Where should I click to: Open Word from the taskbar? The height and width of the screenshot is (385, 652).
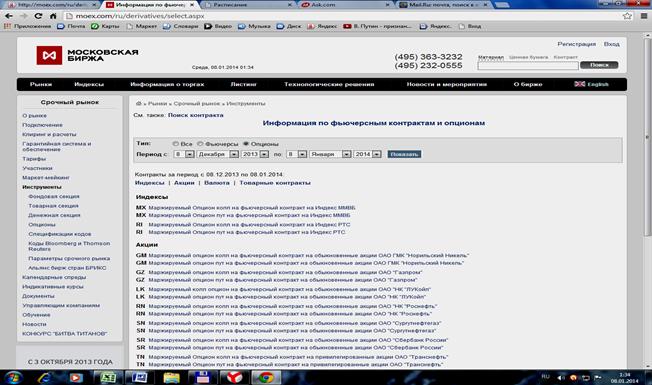click(139, 378)
